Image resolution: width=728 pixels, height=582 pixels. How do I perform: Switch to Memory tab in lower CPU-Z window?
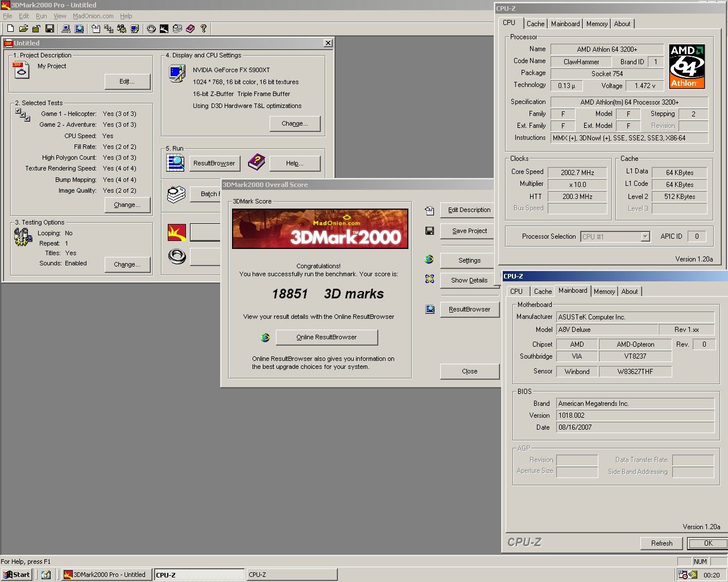coord(604,292)
